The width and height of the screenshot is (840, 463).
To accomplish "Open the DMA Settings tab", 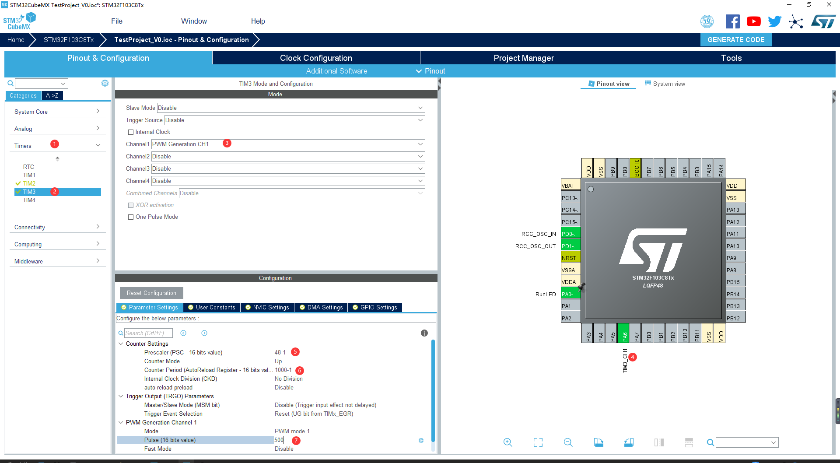I will coord(321,308).
